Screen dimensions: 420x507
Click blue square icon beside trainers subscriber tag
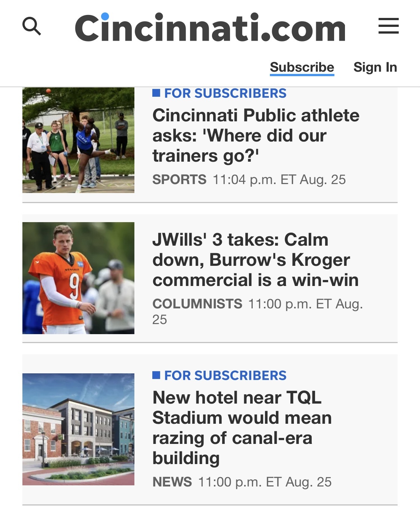(x=156, y=93)
